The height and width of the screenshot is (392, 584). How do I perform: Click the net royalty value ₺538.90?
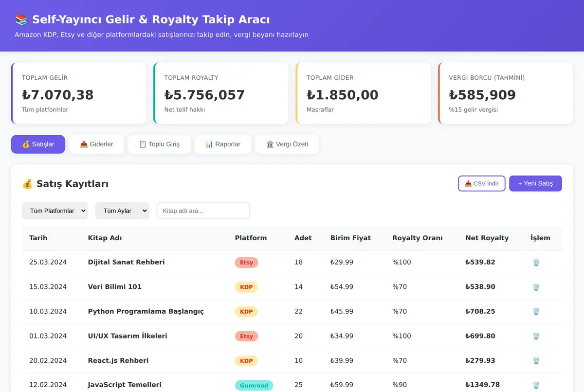[480, 287]
